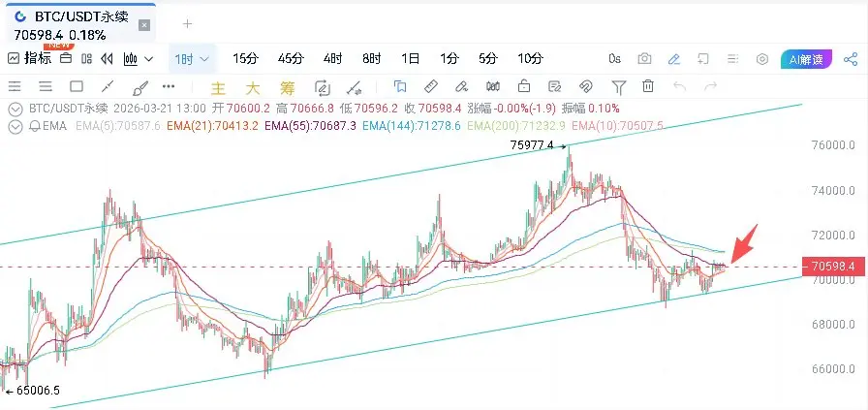Image resolution: width=868 pixels, height=410 pixels.
Task: Click the share icon
Action: pyautogui.click(x=851, y=59)
